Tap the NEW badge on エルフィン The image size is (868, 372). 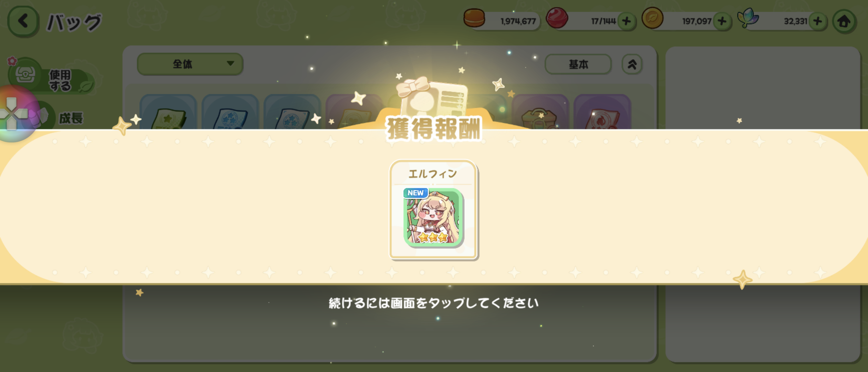point(415,193)
